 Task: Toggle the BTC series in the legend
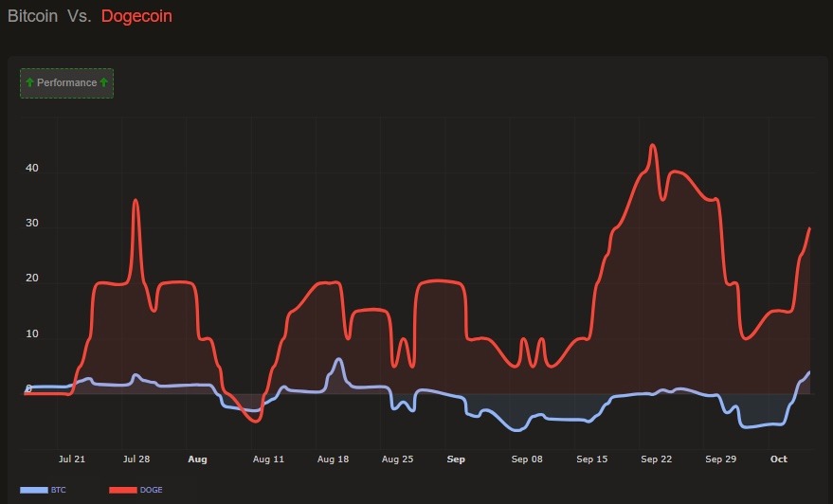pos(58,490)
